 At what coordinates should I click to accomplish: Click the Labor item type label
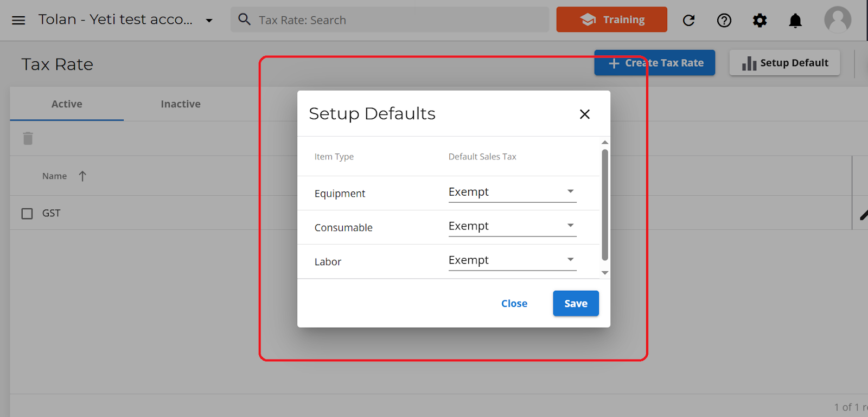pyautogui.click(x=328, y=262)
